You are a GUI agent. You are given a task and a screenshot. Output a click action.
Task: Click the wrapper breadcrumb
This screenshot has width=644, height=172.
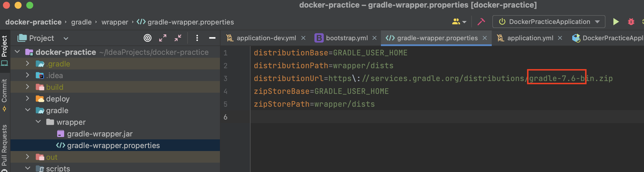115,22
